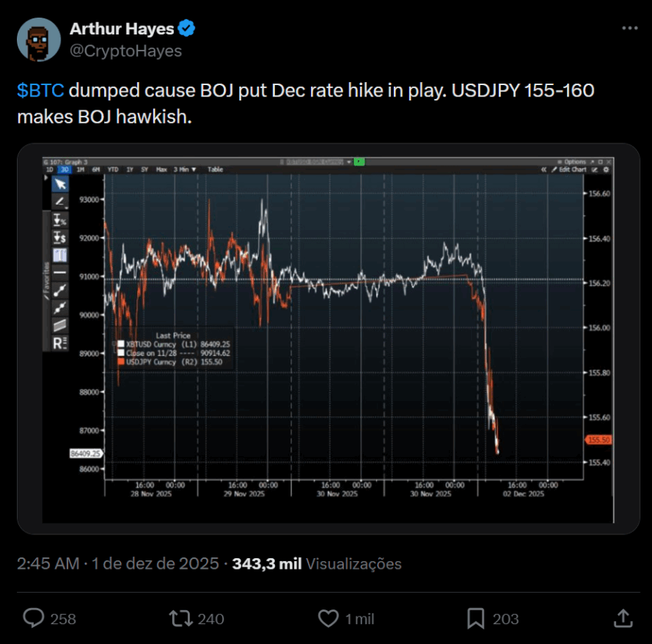Bookmark this tweet
This screenshot has height=644, width=652.
[476, 618]
